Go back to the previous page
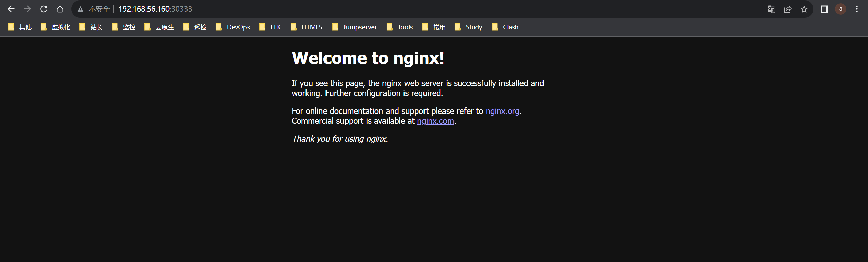 pyautogui.click(x=11, y=9)
